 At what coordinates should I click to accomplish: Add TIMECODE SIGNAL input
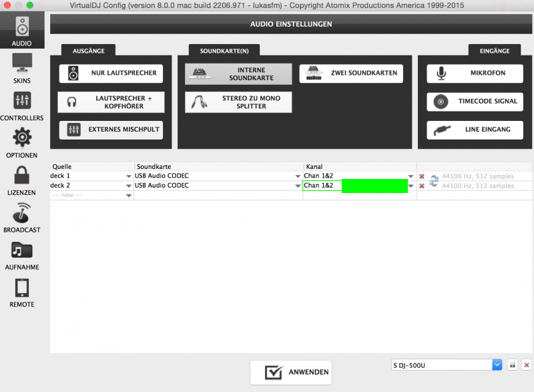pyautogui.click(x=475, y=102)
